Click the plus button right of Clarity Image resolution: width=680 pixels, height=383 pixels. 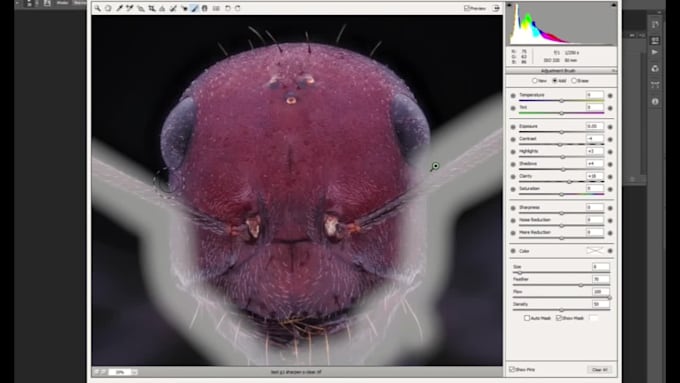tap(610, 177)
